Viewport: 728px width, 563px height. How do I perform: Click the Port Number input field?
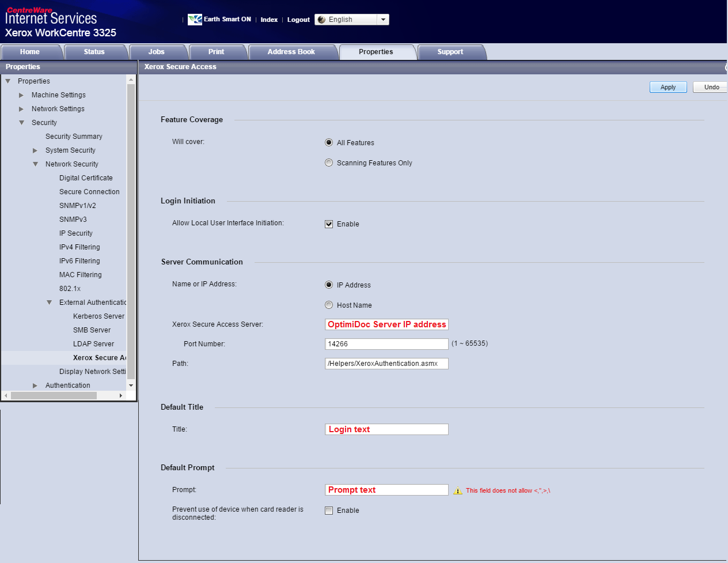click(x=386, y=344)
